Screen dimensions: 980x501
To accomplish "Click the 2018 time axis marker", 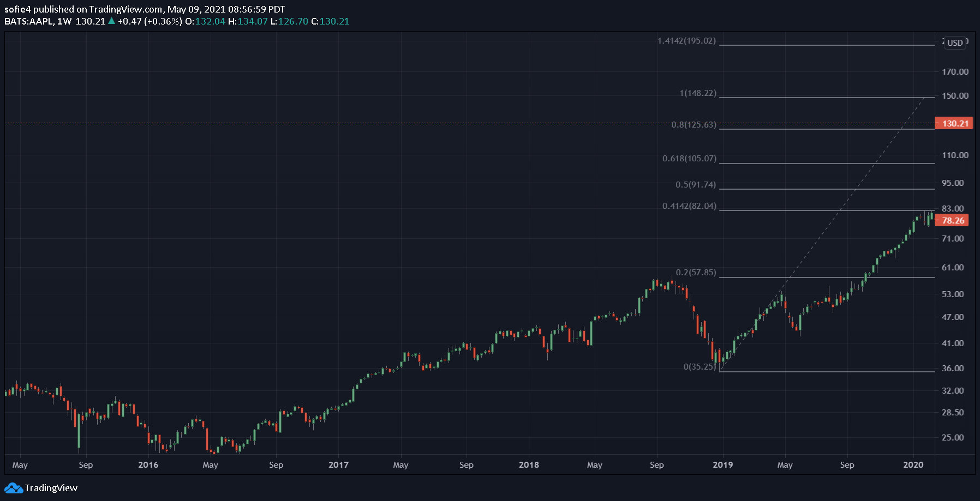I will click(529, 464).
